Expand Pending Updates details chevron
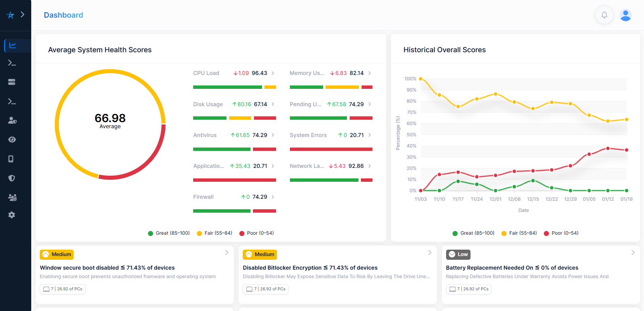The image size is (644, 311). (369, 104)
